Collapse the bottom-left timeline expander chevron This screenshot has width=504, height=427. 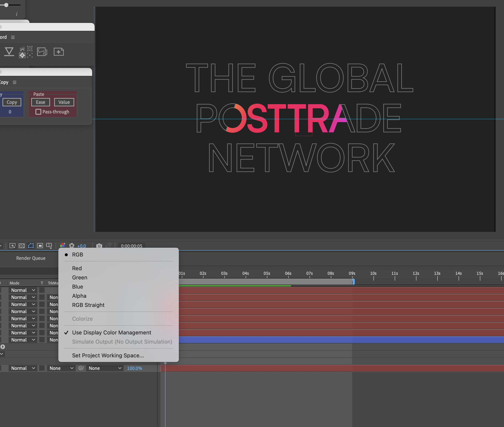2,354
